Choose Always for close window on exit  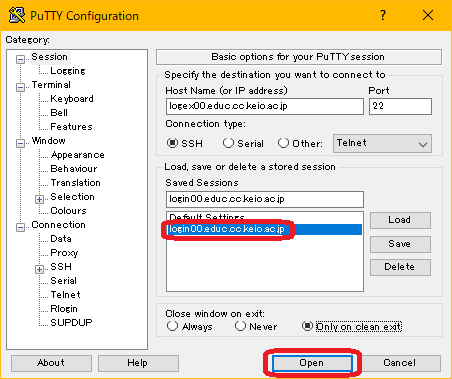click(172, 326)
